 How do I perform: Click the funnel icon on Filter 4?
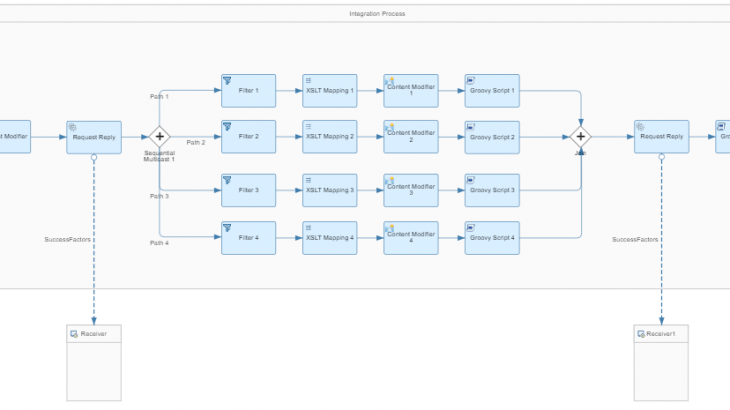click(227, 228)
